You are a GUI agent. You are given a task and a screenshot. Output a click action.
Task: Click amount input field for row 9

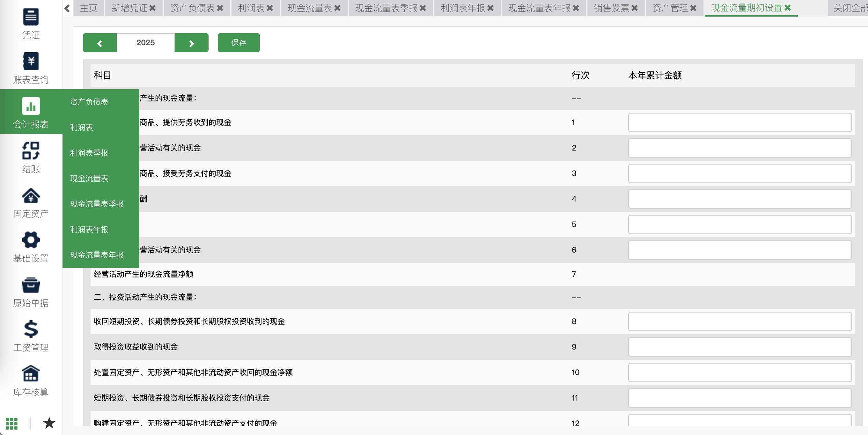(739, 347)
